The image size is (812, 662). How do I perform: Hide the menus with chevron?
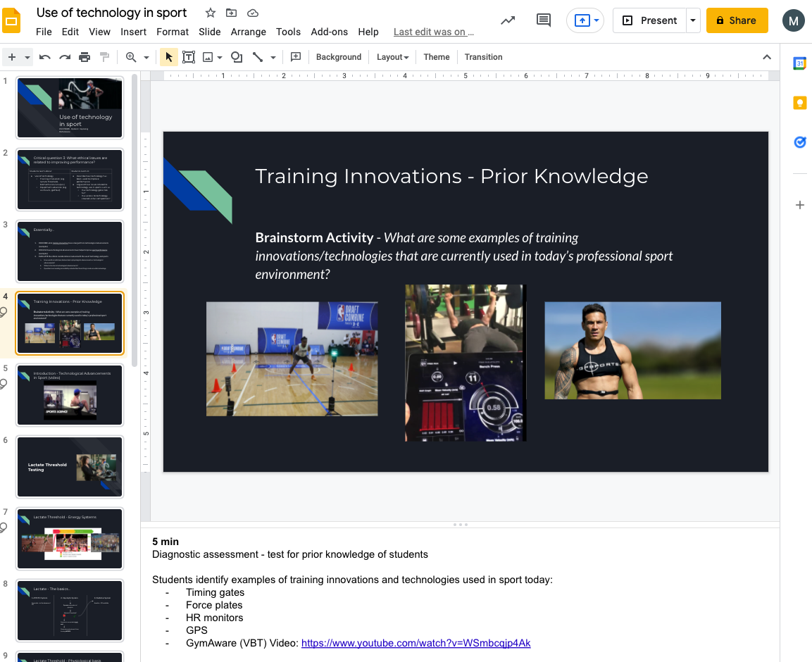coord(767,57)
